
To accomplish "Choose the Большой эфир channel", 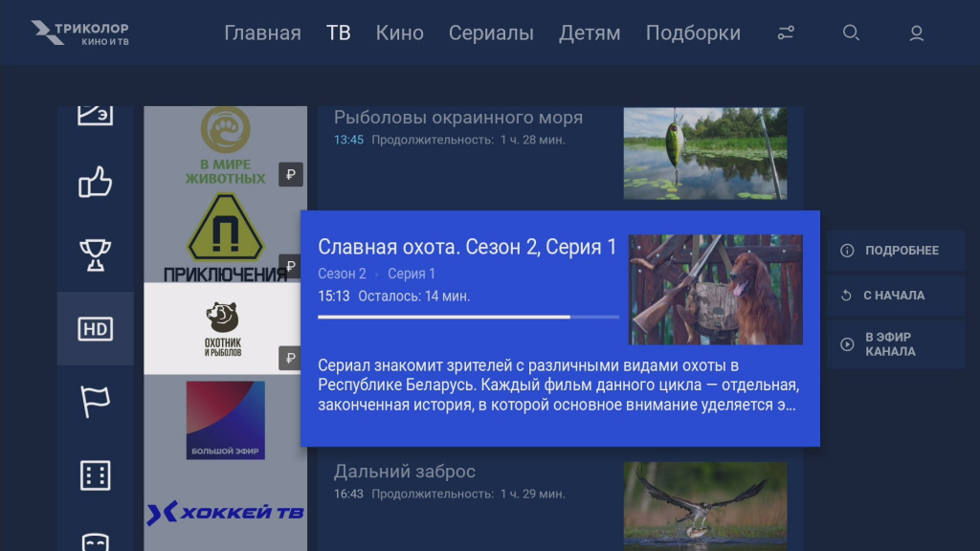I will pyautogui.click(x=225, y=421).
